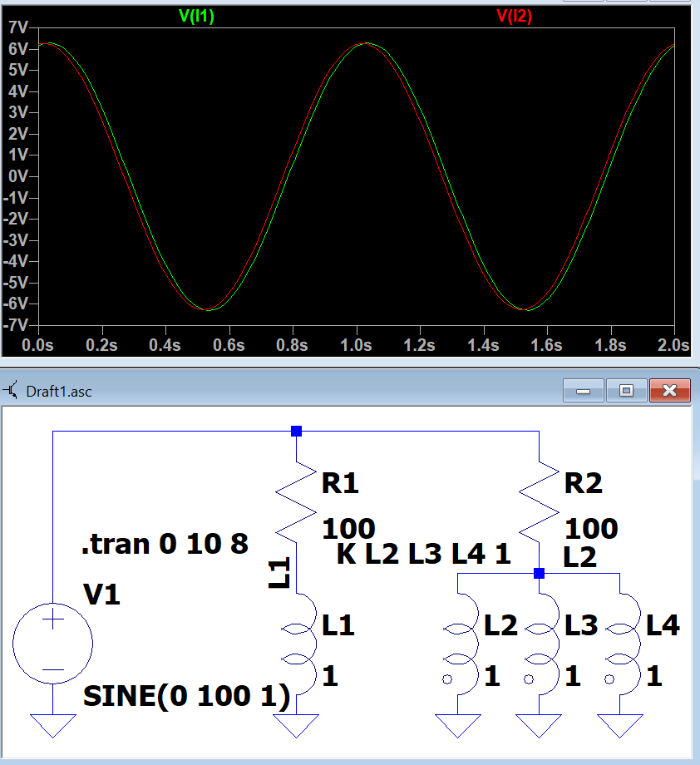Click the V1 source name label

pyautogui.click(x=101, y=595)
